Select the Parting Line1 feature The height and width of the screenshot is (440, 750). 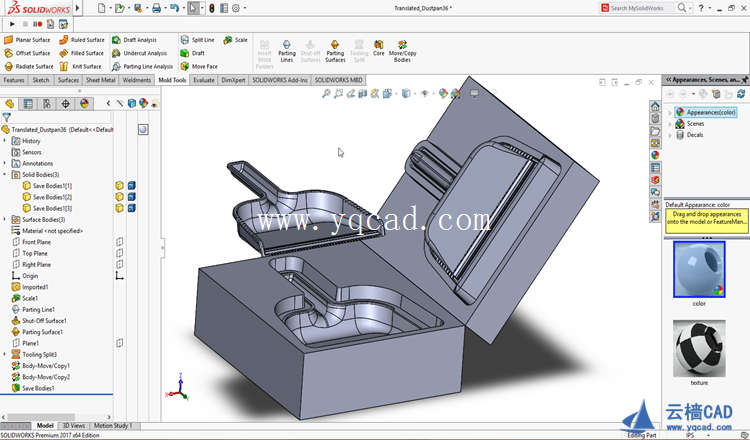(x=33, y=309)
